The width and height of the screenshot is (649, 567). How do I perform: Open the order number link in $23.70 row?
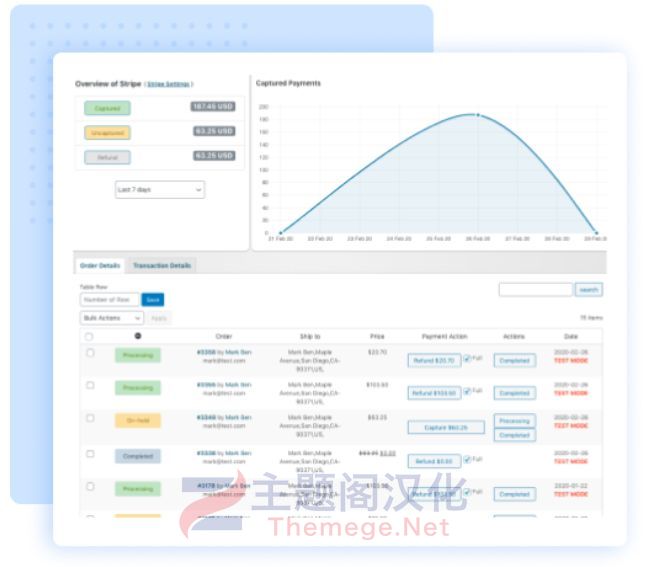206,352
